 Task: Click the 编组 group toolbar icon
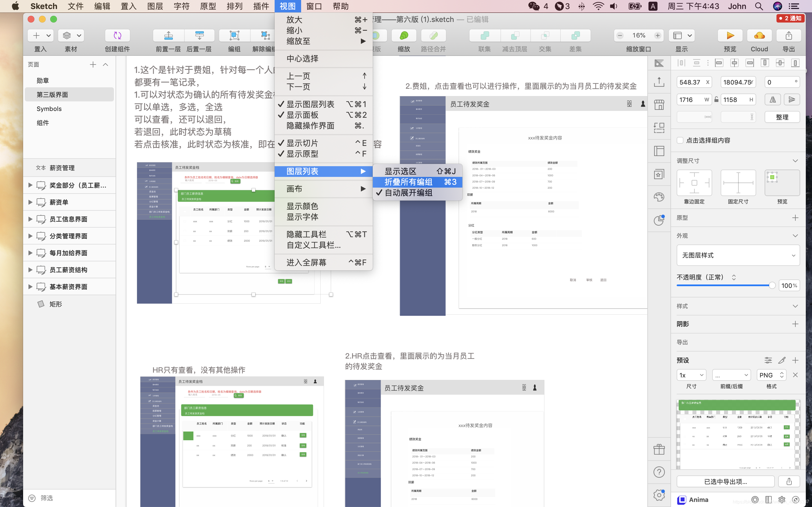[x=234, y=35]
